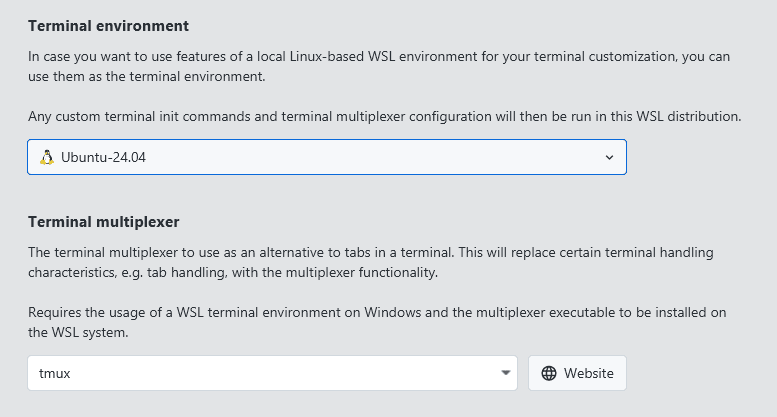Open the multiplexer Website link button
The height and width of the screenshot is (417, 777).
pos(577,373)
